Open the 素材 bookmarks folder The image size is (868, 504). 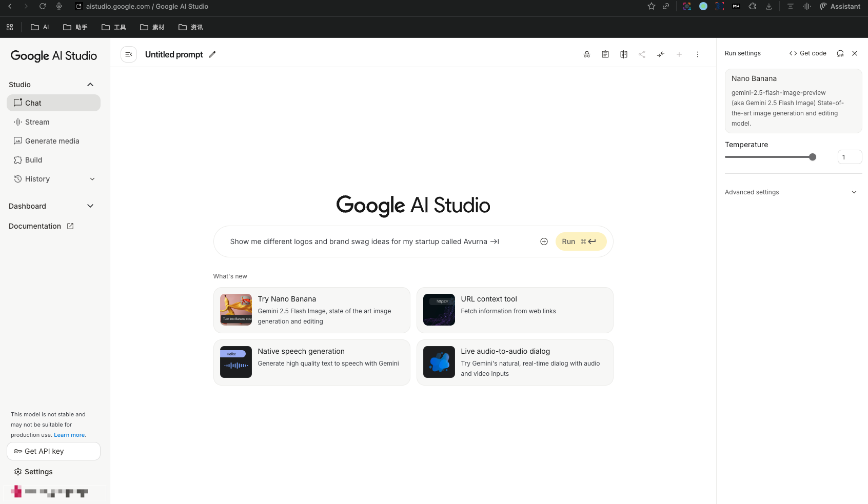(x=152, y=27)
